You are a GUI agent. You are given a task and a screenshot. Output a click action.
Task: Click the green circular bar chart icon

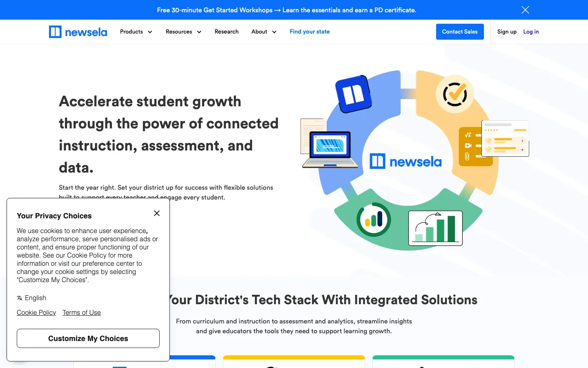pyautogui.click(x=374, y=220)
